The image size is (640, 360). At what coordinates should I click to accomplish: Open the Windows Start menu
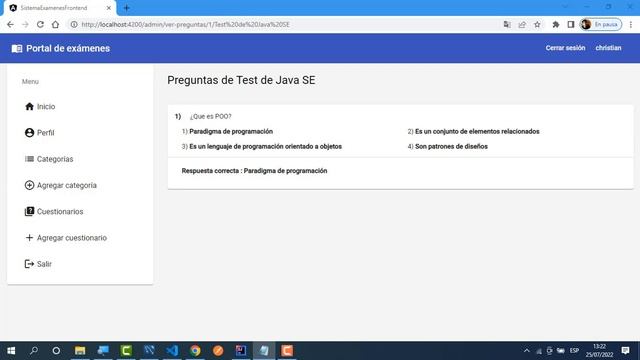(x=11, y=351)
